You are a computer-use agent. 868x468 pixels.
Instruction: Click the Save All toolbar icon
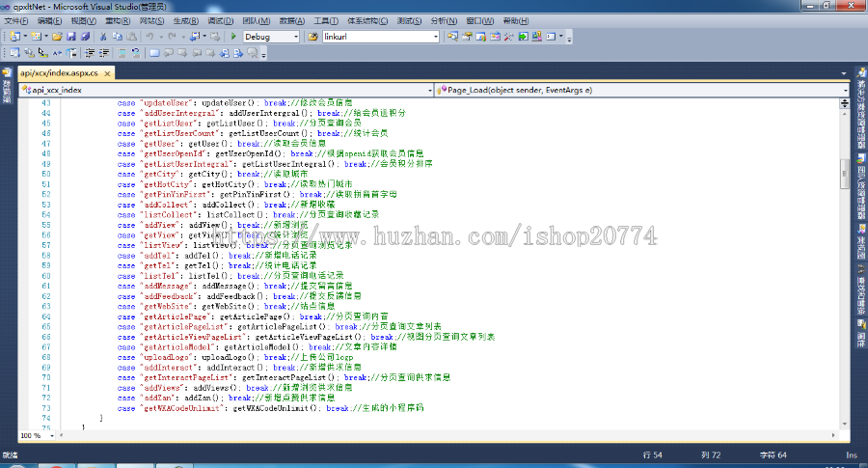[86, 36]
